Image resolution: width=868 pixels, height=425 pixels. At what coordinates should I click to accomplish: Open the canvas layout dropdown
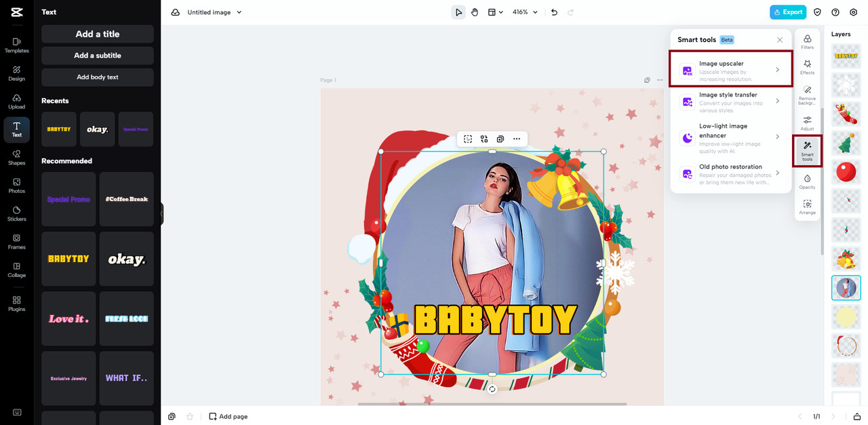pos(496,12)
